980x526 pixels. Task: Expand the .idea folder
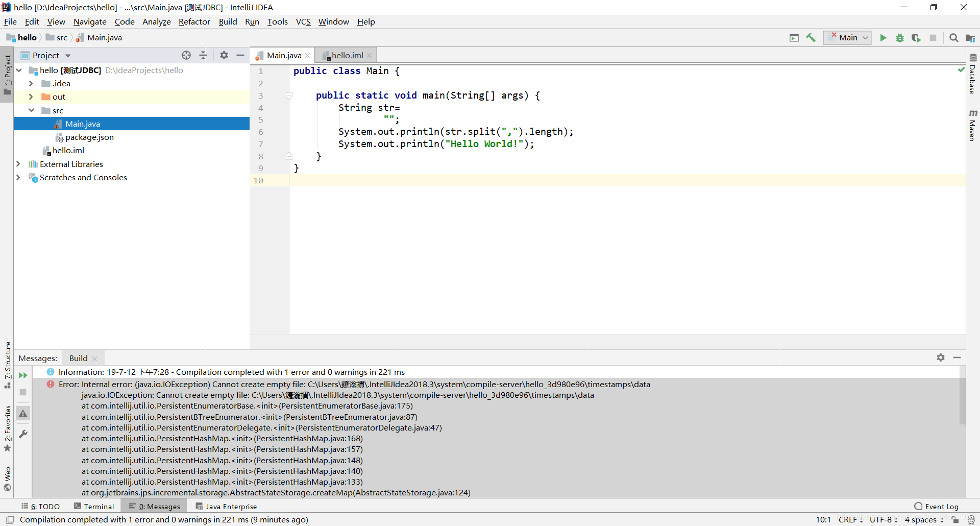31,83
